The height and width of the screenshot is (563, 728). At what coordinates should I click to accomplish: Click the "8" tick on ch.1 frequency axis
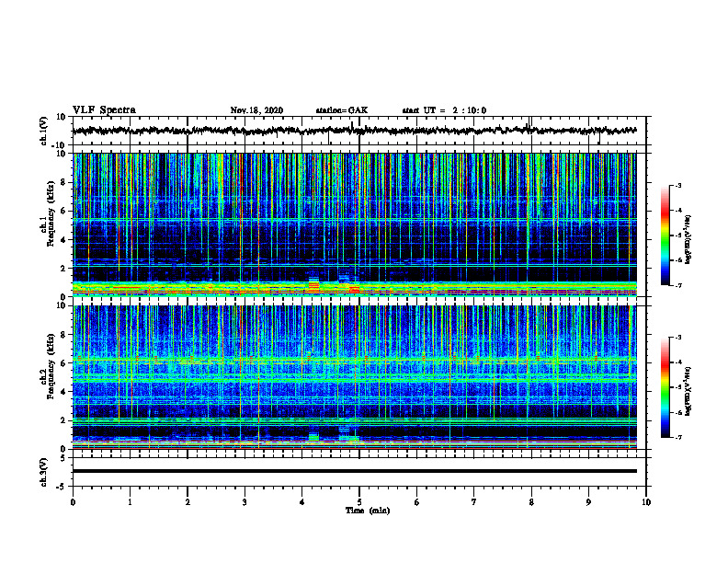[63, 182]
